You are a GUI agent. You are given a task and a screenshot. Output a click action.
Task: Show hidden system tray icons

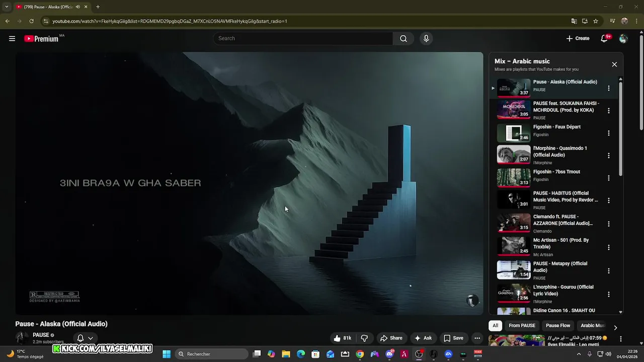(579, 354)
